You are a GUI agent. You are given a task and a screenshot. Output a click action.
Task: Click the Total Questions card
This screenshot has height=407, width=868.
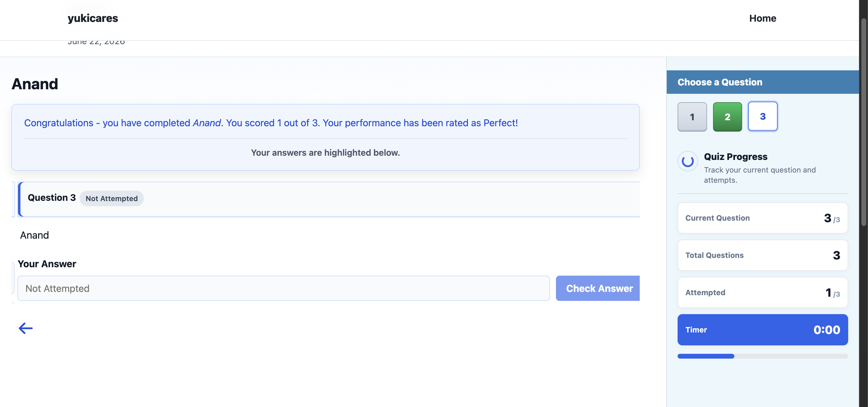[763, 255]
